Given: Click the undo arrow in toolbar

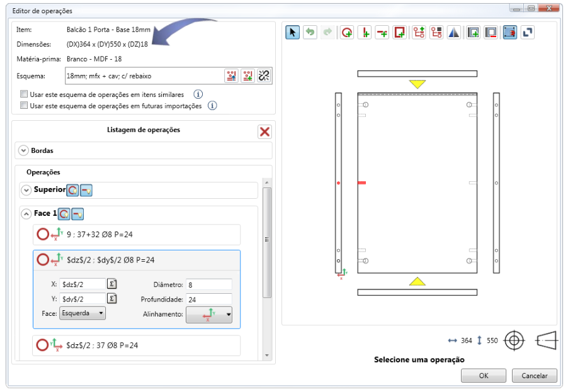Looking at the screenshot, I should [310, 33].
